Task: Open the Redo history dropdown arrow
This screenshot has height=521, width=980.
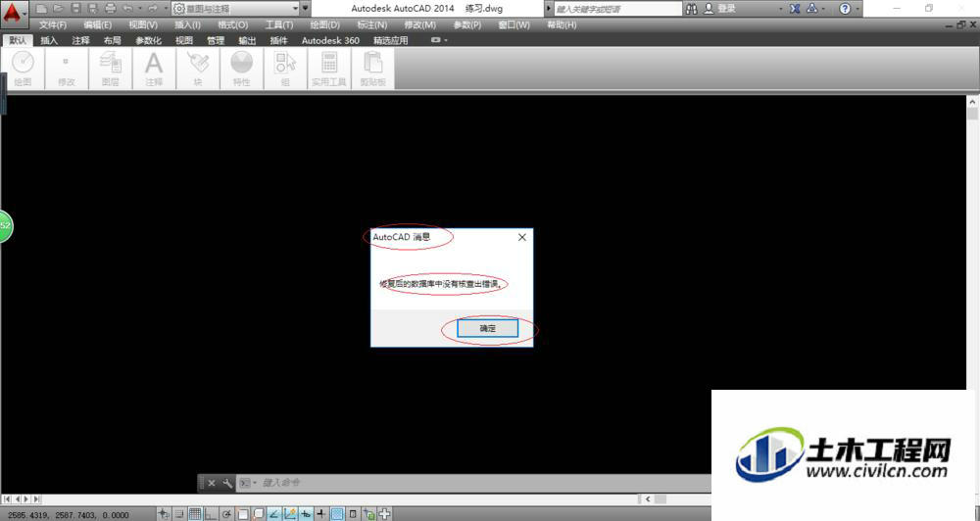Action: [x=165, y=9]
